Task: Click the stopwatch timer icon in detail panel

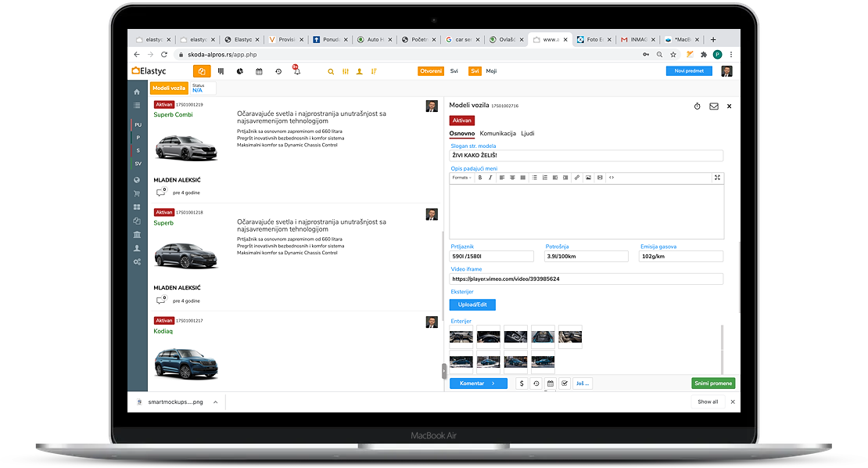Action: click(x=697, y=106)
